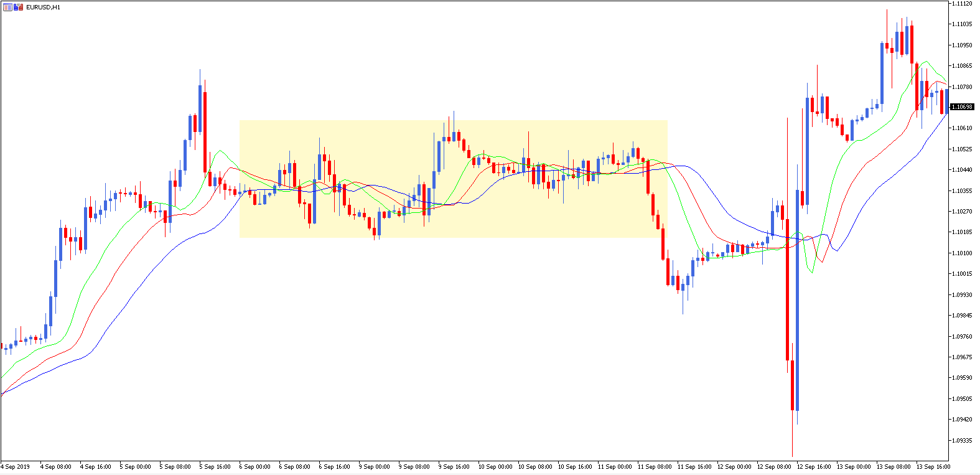Click the 1.11120 price axis label
This screenshot has width=980, height=475.
(962, 3)
